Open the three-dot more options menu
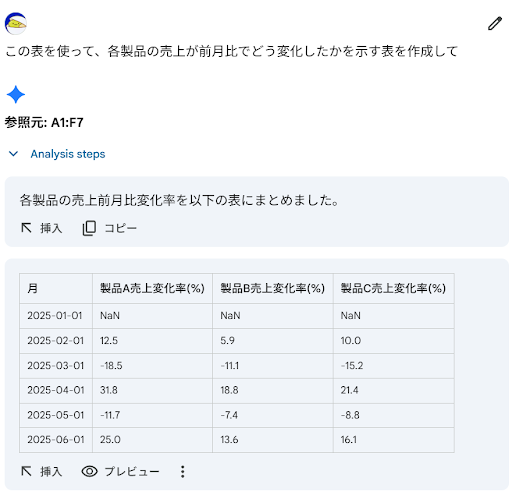This screenshot has width=512, height=492. pos(182,471)
